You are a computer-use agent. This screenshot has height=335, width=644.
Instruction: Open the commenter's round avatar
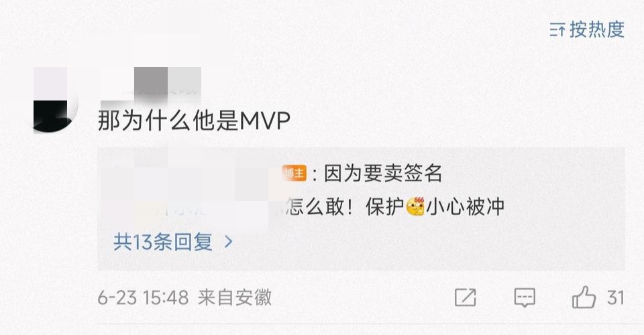(56, 100)
